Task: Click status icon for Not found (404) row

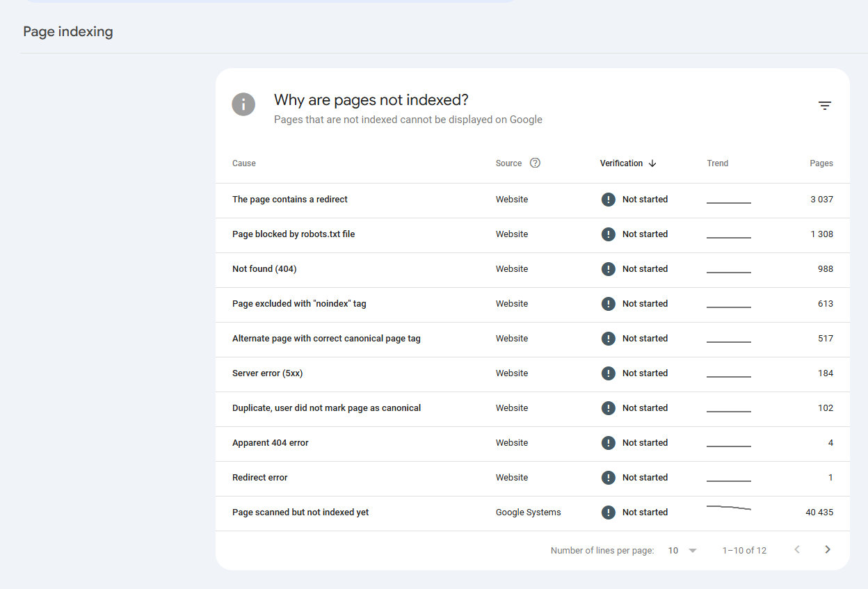Action: (x=609, y=269)
